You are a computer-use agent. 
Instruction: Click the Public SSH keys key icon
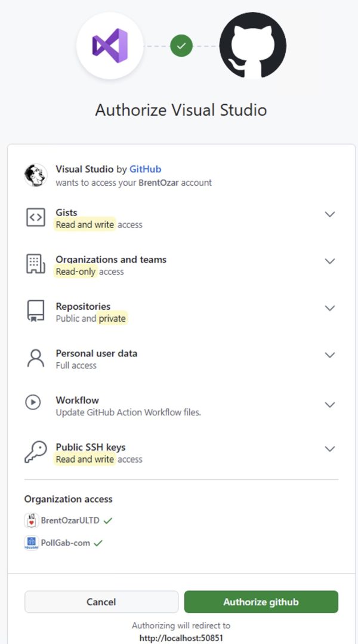(36, 452)
